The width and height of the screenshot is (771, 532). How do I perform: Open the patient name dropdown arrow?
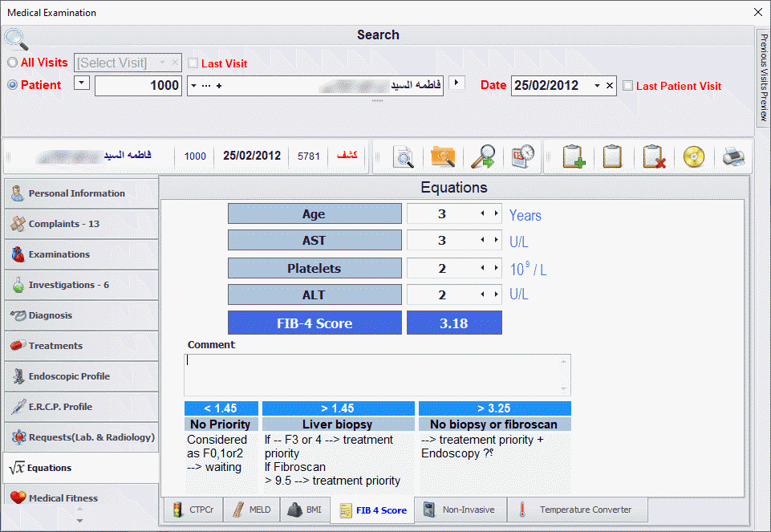click(x=193, y=86)
